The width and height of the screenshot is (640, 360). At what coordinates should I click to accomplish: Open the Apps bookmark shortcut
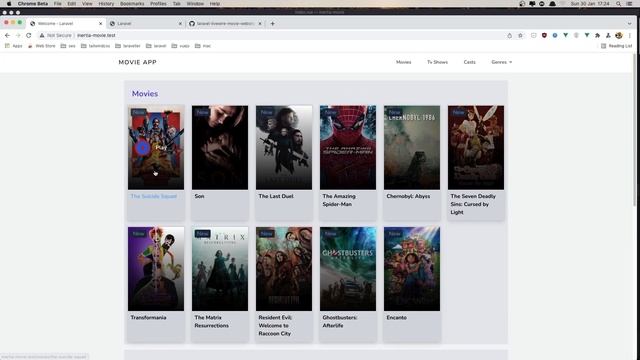(13, 46)
